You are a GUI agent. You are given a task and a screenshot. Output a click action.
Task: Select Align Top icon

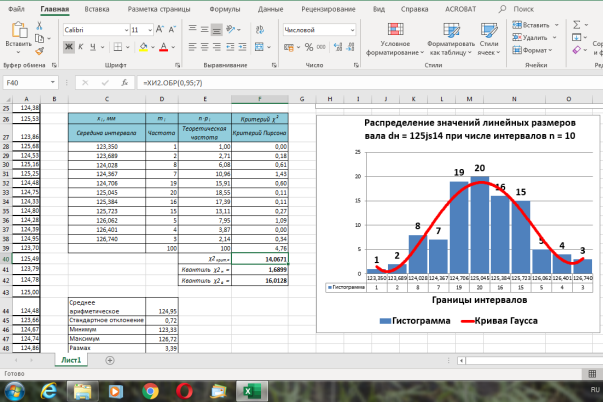point(192,29)
